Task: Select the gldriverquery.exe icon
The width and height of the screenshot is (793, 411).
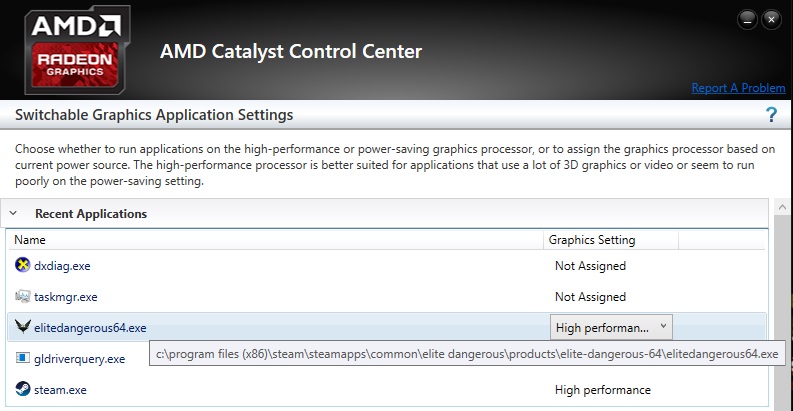Action: tap(22, 358)
